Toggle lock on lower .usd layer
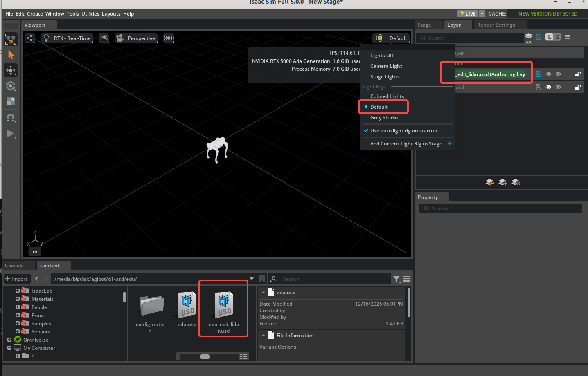588x376 pixels. pos(578,87)
